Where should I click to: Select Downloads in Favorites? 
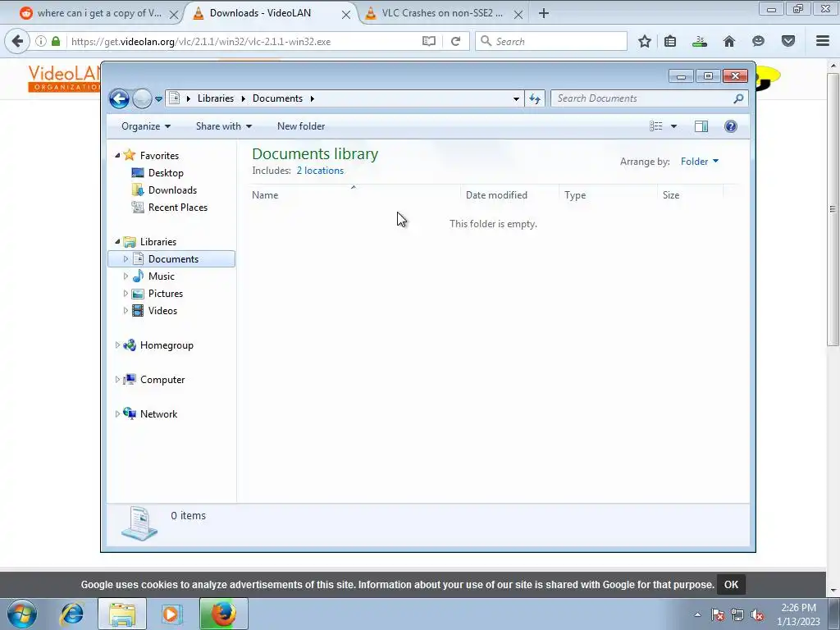point(172,190)
